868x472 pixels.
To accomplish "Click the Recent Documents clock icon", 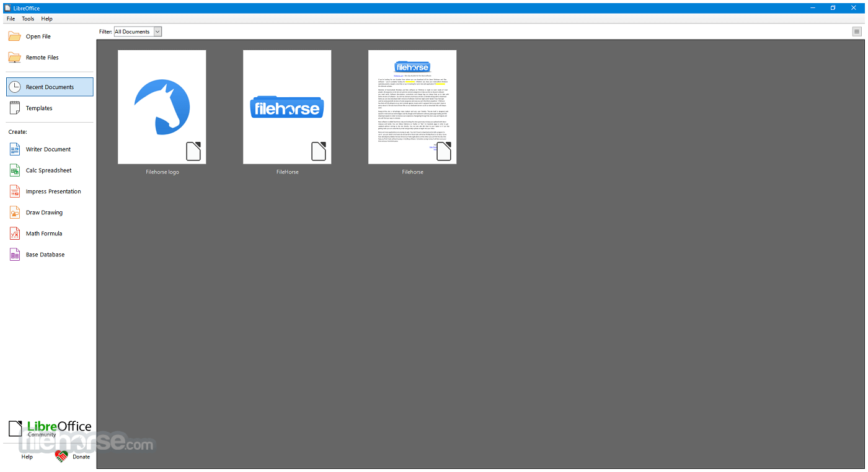I will [14, 87].
